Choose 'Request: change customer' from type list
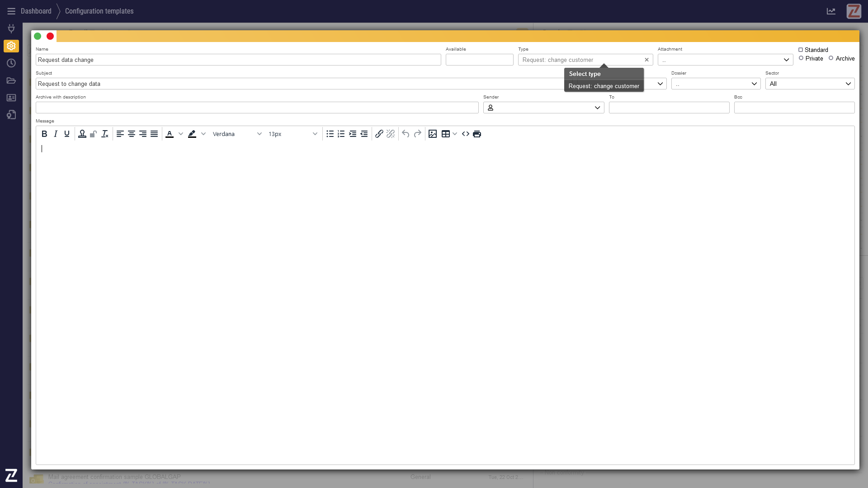 coord(604,86)
